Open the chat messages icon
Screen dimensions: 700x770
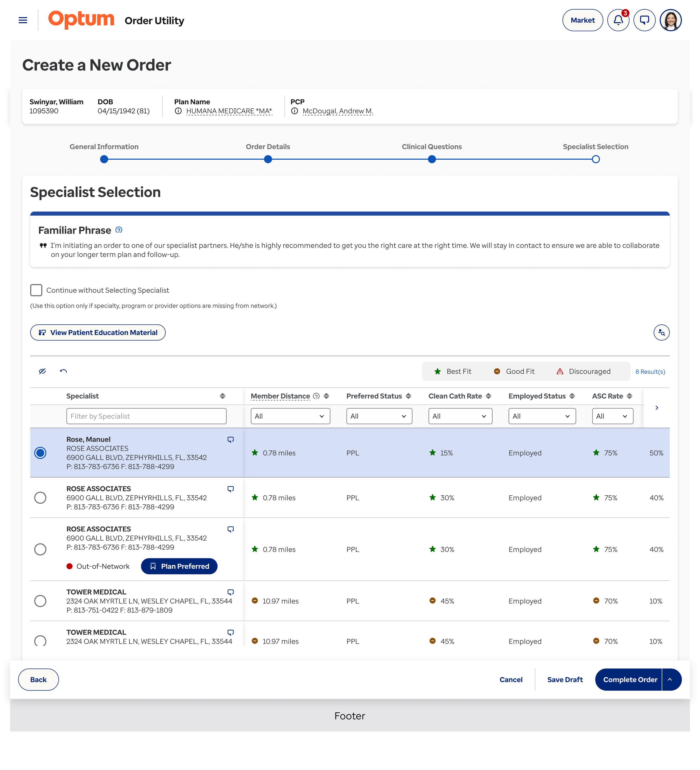(x=644, y=20)
